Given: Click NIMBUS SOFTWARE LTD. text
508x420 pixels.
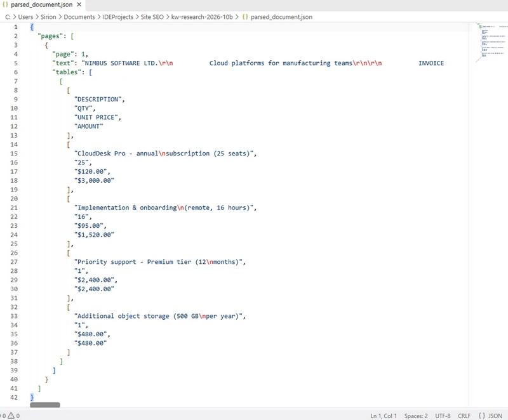Looking at the screenshot, I should click(x=121, y=63).
